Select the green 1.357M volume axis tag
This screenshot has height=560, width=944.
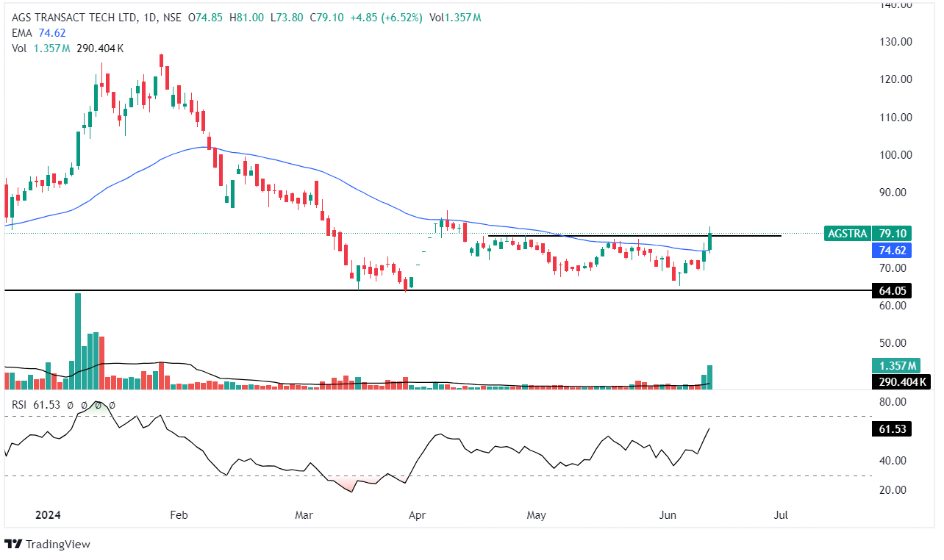tap(894, 366)
